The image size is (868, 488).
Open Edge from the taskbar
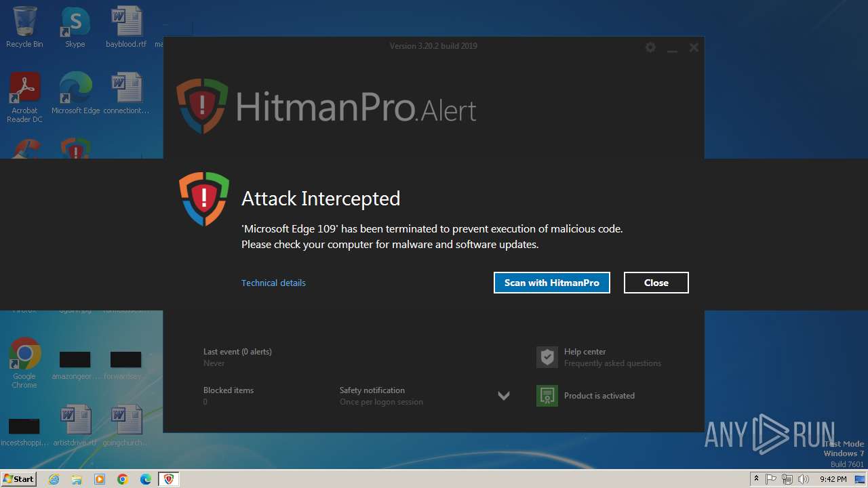pos(146,479)
